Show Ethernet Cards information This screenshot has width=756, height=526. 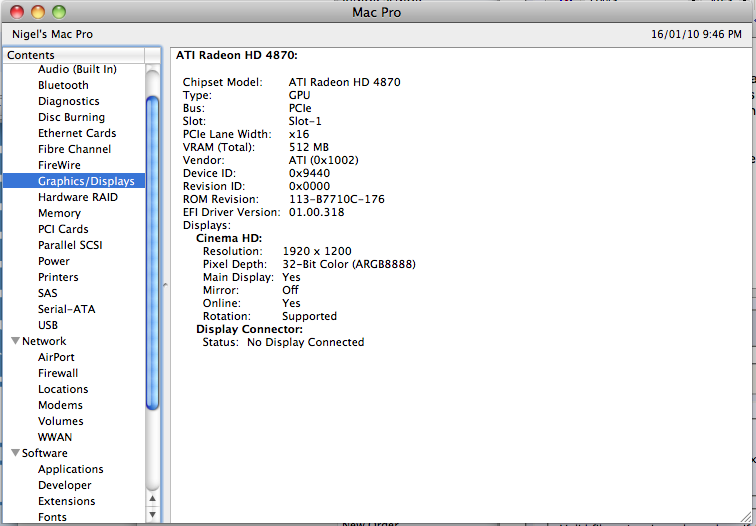pyautogui.click(x=77, y=133)
